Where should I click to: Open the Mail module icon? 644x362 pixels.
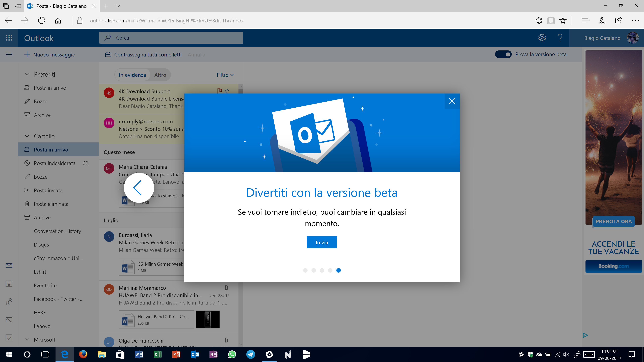[9, 265]
